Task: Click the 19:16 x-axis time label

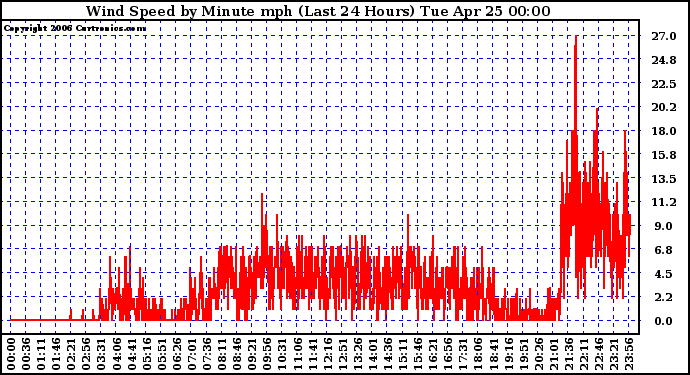Action: 508,354
